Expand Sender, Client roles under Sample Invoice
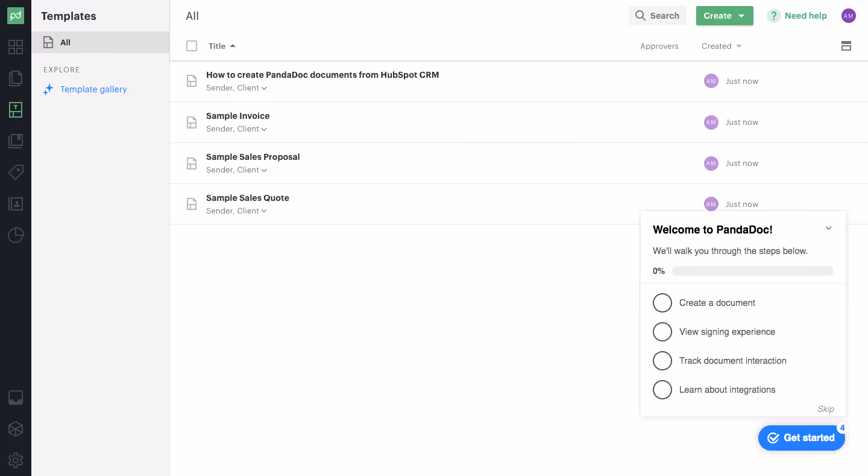 [236, 129]
